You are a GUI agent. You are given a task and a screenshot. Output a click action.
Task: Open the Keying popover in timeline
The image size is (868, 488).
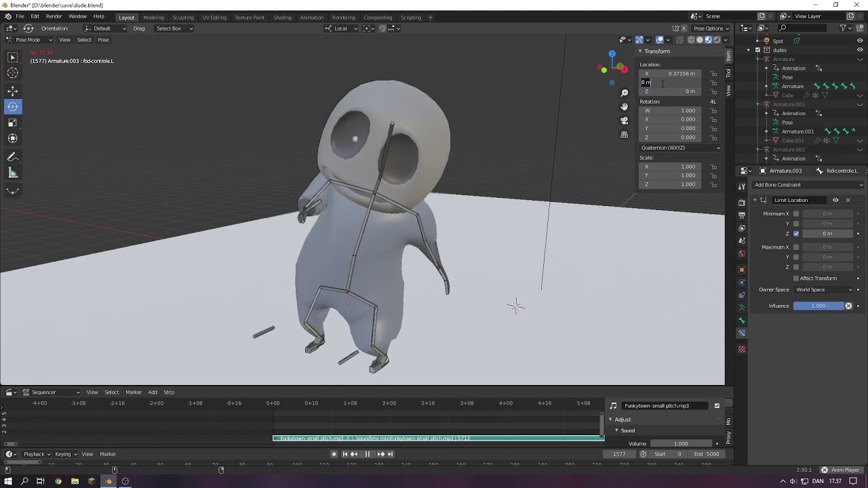pos(64,454)
